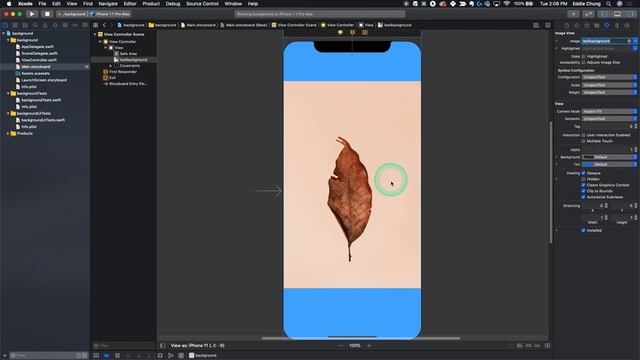Select the Issue navigator warning icon
This screenshot has height=360, width=640.
click(x=45, y=25)
